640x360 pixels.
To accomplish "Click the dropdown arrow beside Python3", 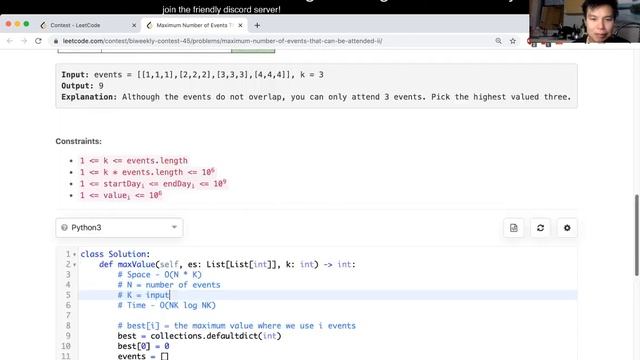I will (x=174, y=227).
